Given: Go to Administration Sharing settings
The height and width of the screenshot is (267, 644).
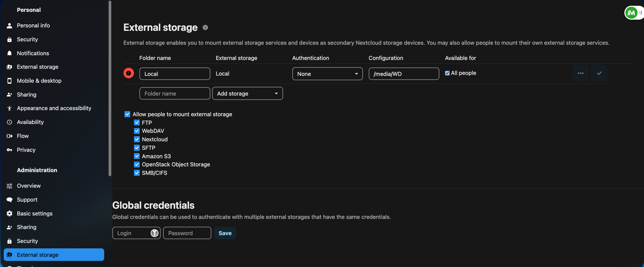Looking at the screenshot, I should coord(54,227).
